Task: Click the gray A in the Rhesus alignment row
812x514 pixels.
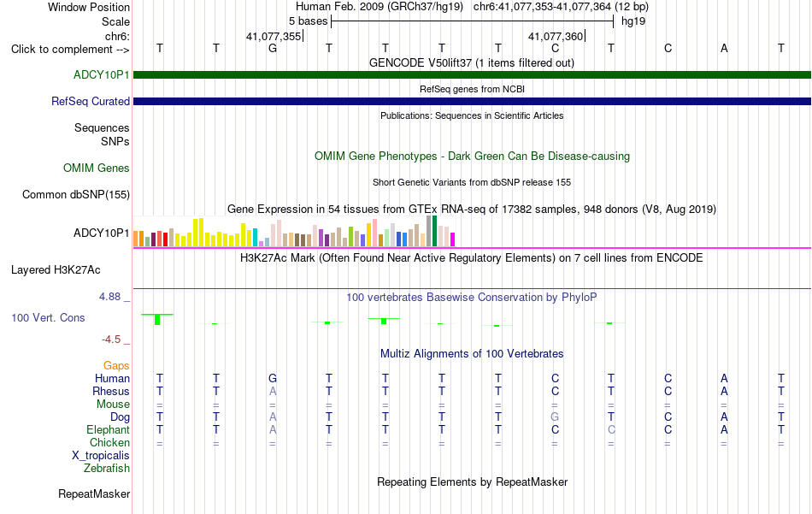Action: click(x=273, y=391)
